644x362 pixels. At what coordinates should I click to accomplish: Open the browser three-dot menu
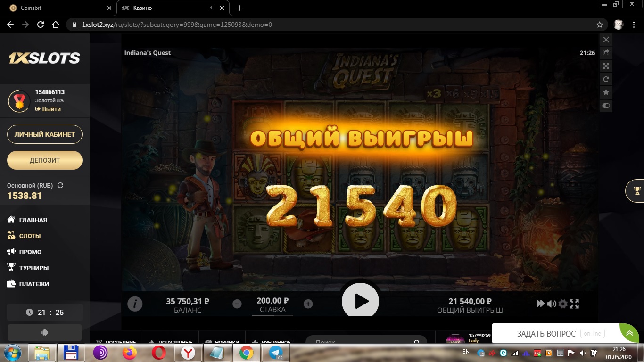pos(634,25)
